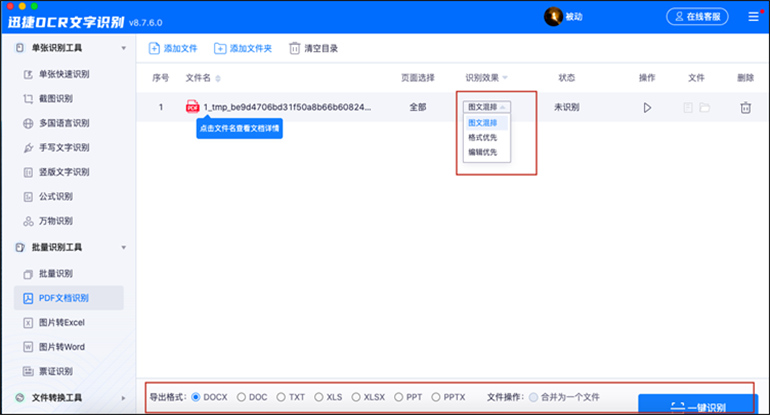770x415 pixels.
Task: Sort by 文件名 column arrows
Action: tap(218, 78)
